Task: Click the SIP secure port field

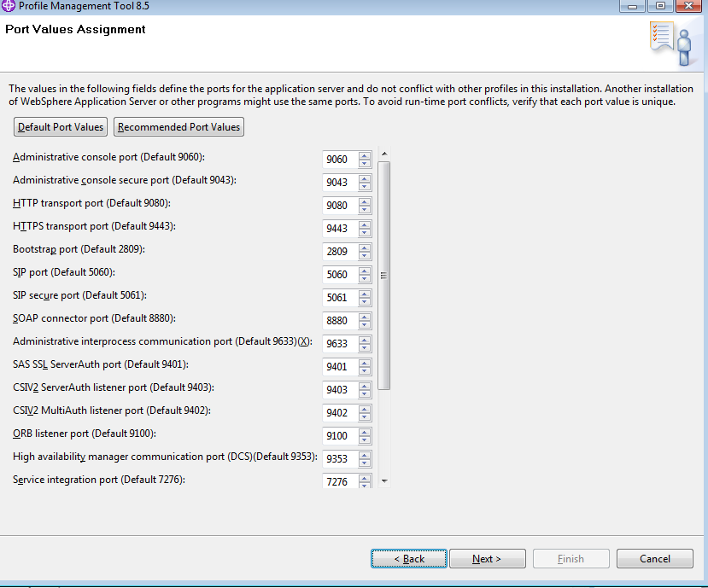Action: [341, 297]
